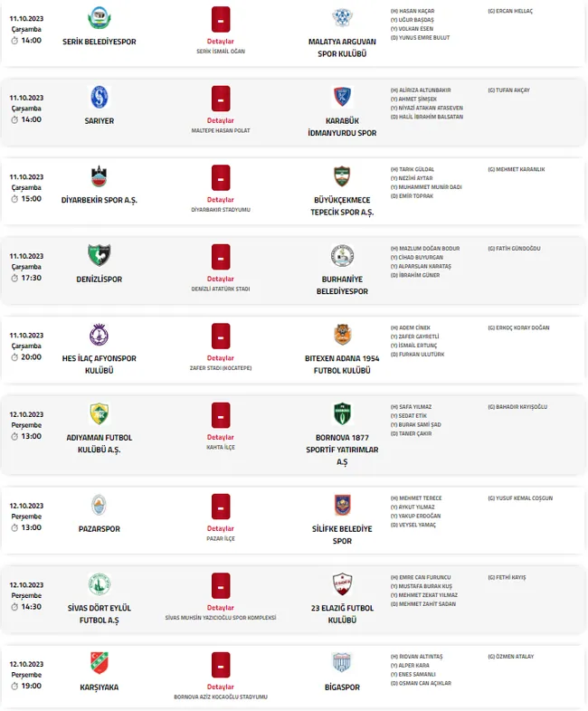Click red score box for Pazarspor match

pos(221,506)
